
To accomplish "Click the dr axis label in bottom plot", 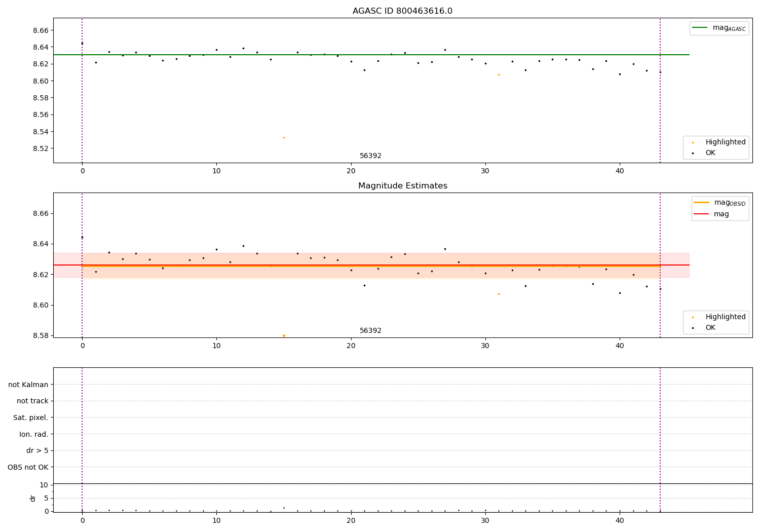I will (x=33, y=498).
